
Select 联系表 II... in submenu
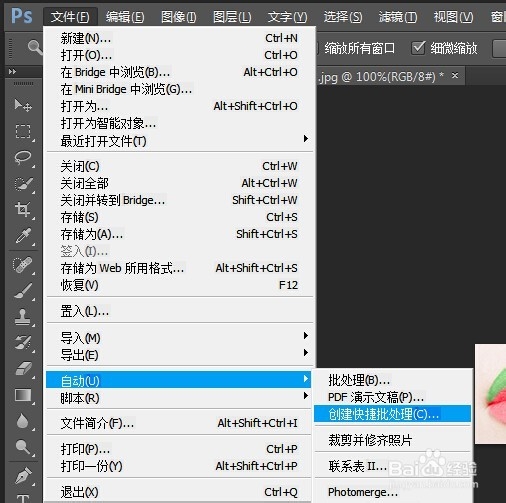coord(393,466)
